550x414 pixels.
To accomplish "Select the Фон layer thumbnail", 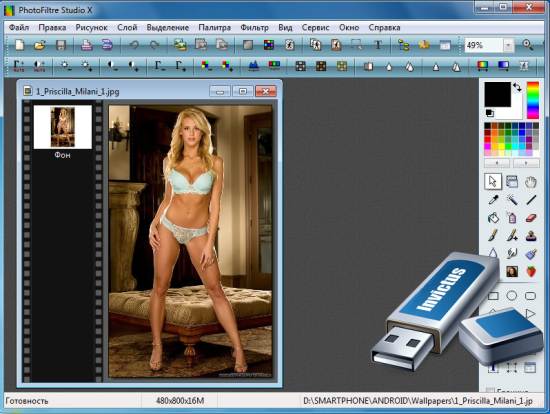I will pyautogui.click(x=62, y=127).
